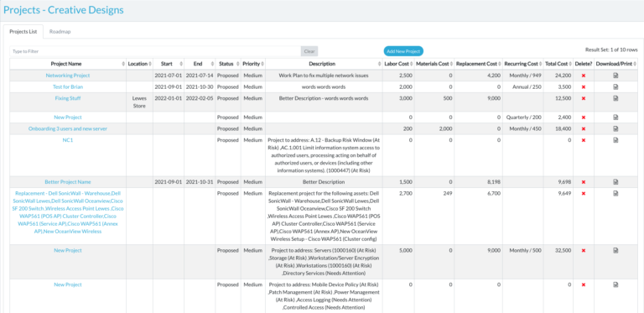This screenshot has height=313, width=644.
Task: Sort table by Total Cost
Action: [x=558, y=64]
